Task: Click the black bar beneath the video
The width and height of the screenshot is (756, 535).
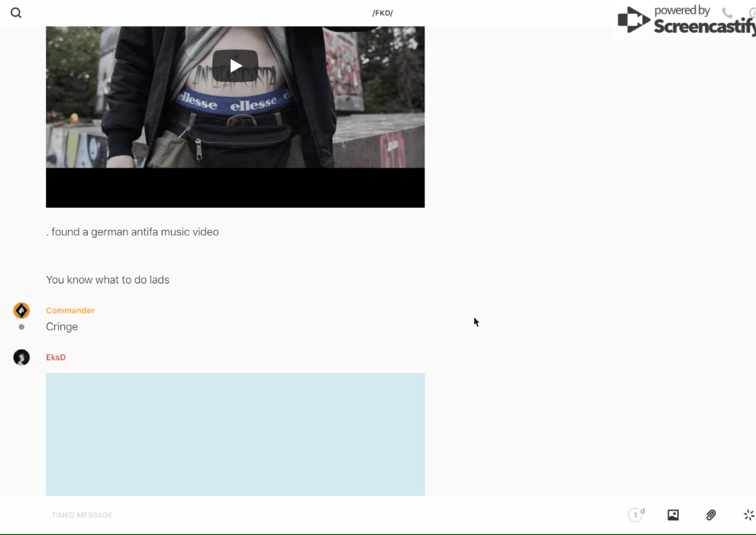Action: 235,188
